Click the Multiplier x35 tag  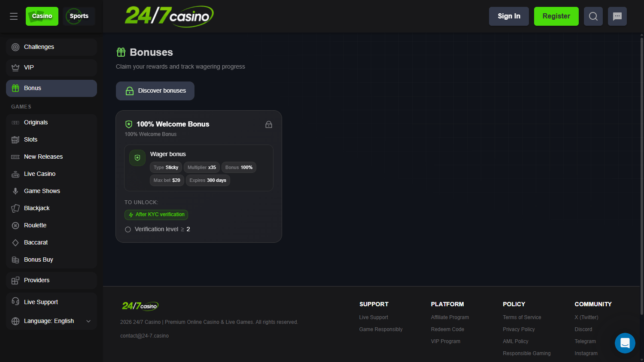(202, 167)
